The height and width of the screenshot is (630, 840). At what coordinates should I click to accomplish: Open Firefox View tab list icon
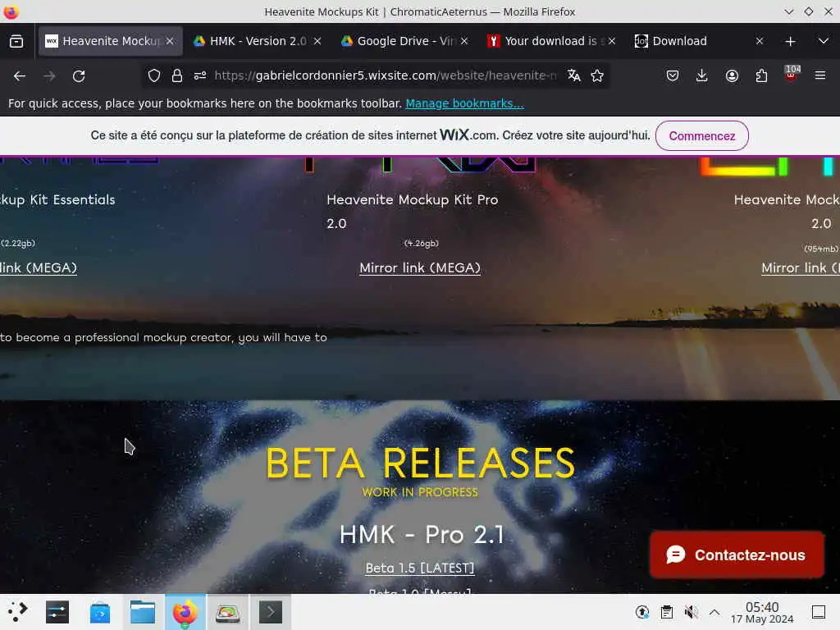[16, 41]
